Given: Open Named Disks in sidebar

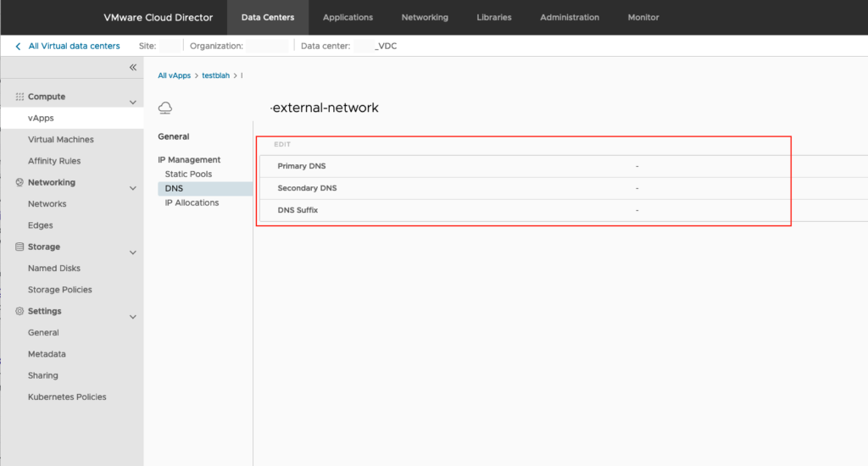Looking at the screenshot, I should [x=54, y=269].
